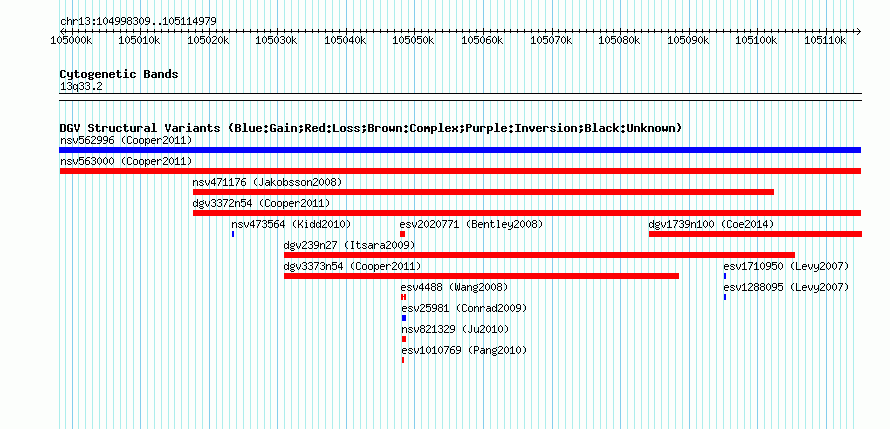Open the nsv821329 (Ju2010) label
Viewport: 890px width, 429px height.
[x=455, y=329]
